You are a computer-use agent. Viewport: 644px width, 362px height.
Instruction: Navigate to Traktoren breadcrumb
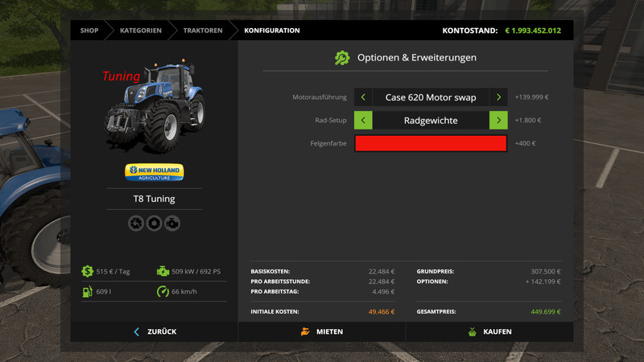pyautogui.click(x=203, y=31)
